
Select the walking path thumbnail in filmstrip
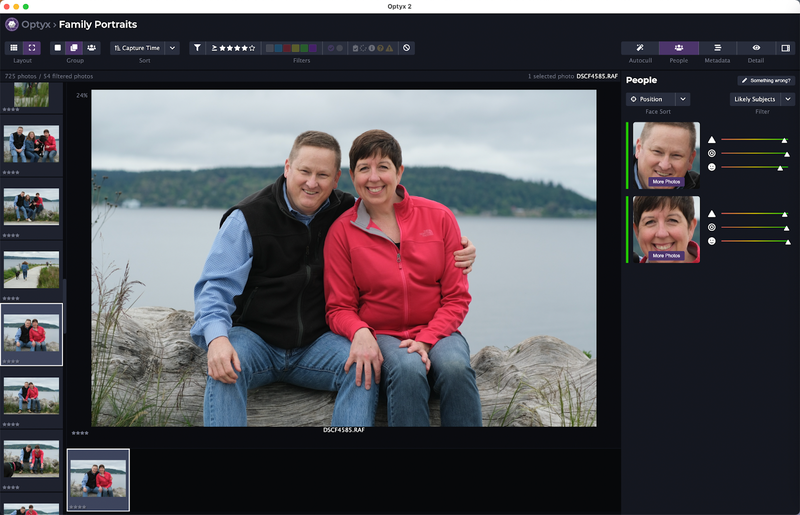point(31,269)
